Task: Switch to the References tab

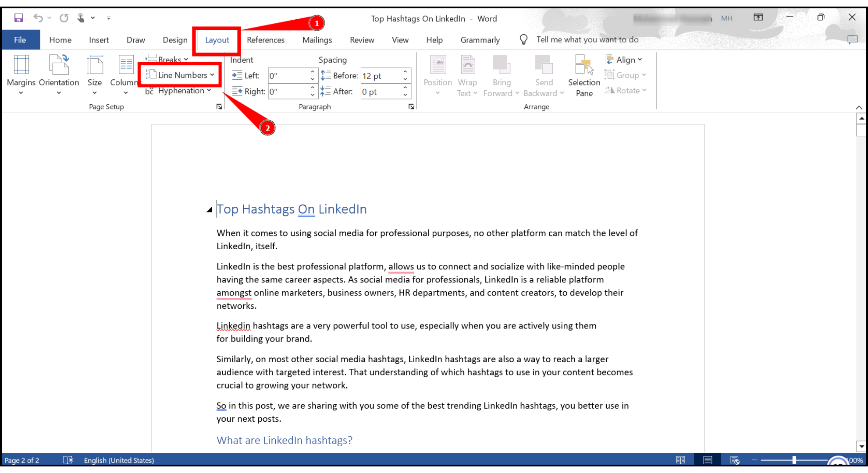Action: click(x=266, y=39)
